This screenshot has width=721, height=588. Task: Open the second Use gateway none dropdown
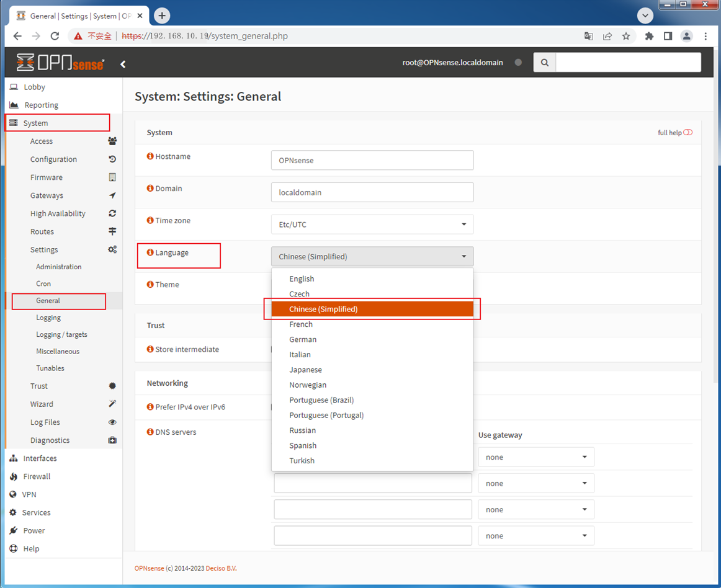pos(535,483)
